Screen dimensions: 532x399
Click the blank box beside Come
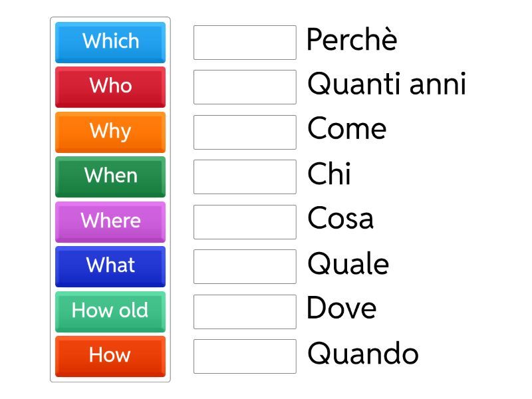pyautogui.click(x=245, y=132)
